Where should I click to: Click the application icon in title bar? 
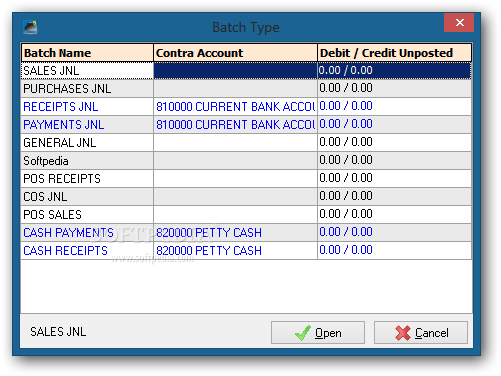click(x=30, y=27)
